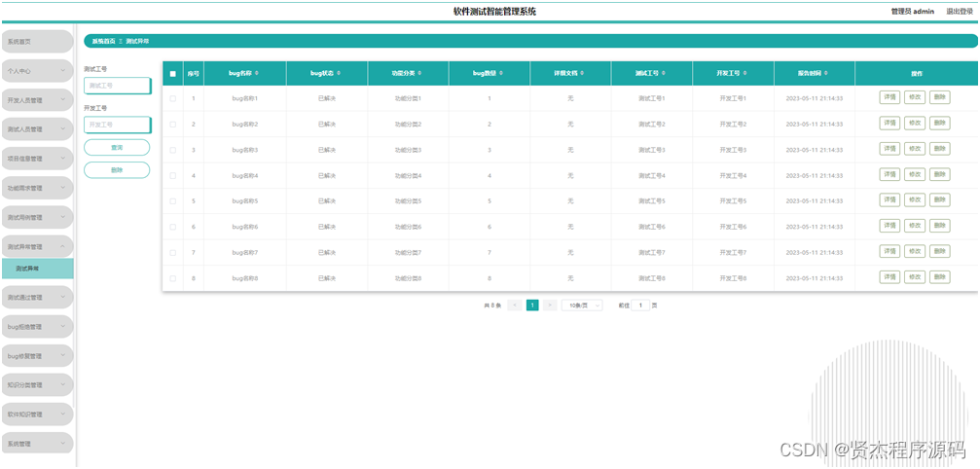Click the sort arrows next to bug状态

coord(338,74)
